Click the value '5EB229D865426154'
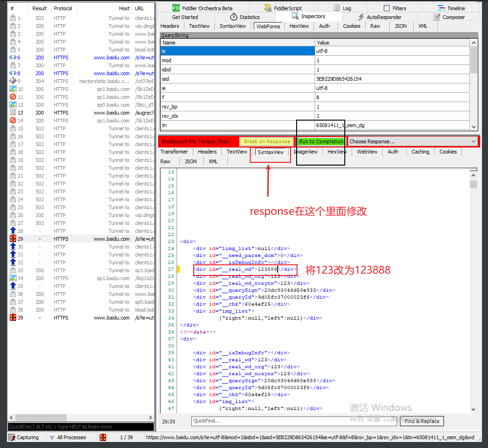This screenshot has width=488, height=448. 339,79
